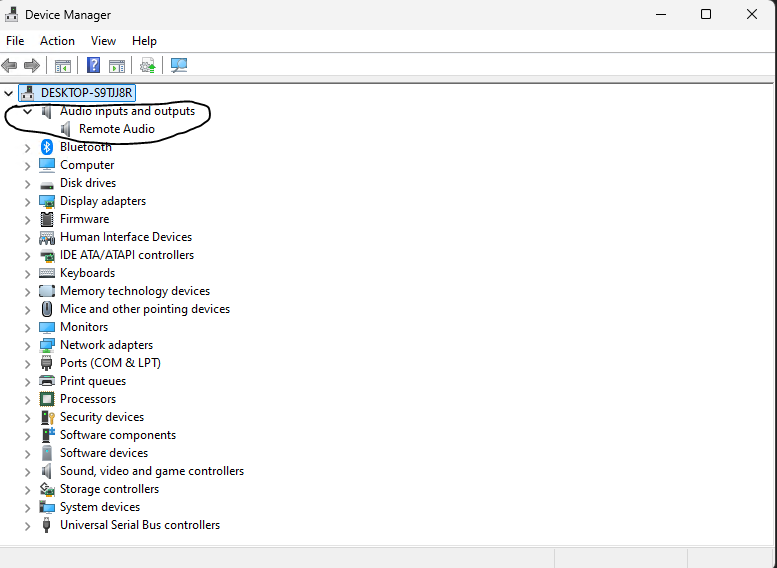Open the blue Help question-mark toolbar icon
Screen dimensions: 777x568
(x=93, y=65)
